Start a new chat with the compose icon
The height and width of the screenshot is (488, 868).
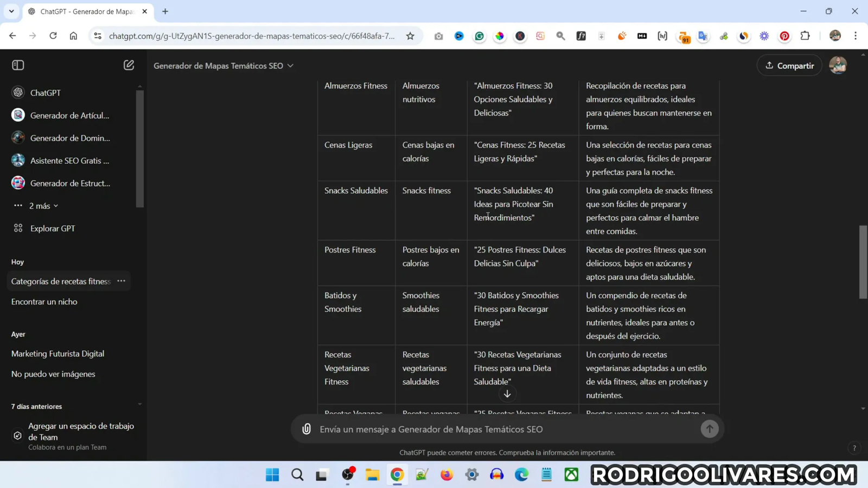pyautogui.click(x=129, y=65)
